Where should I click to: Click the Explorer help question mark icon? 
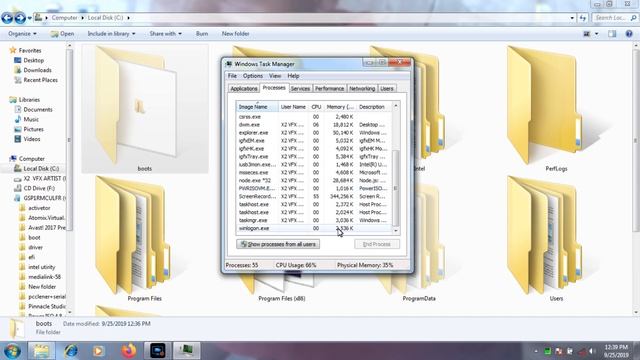tap(629, 34)
